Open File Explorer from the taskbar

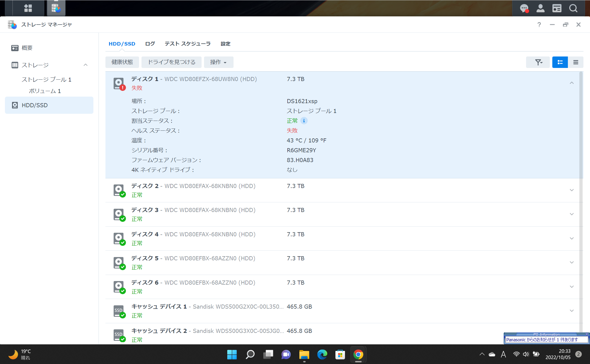(x=304, y=354)
